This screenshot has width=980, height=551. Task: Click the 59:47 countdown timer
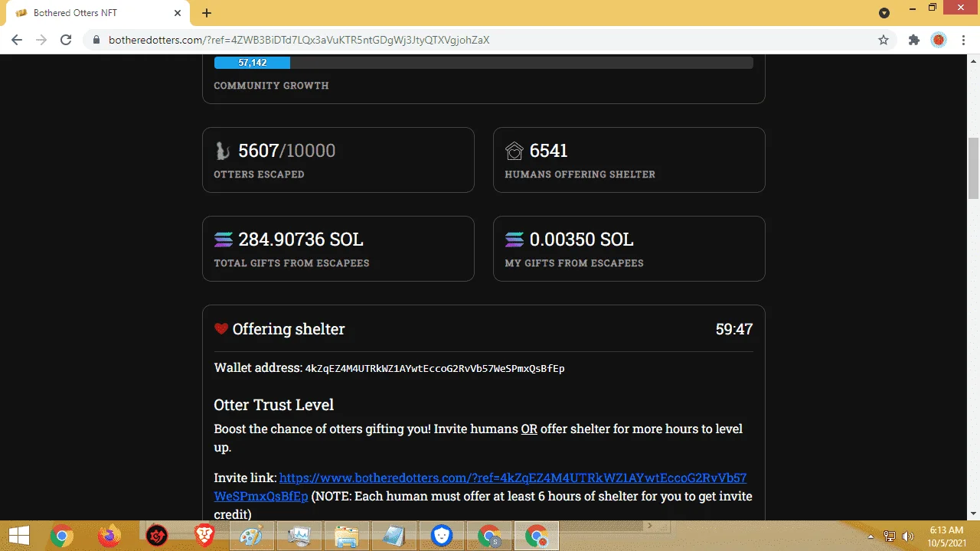point(734,329)
